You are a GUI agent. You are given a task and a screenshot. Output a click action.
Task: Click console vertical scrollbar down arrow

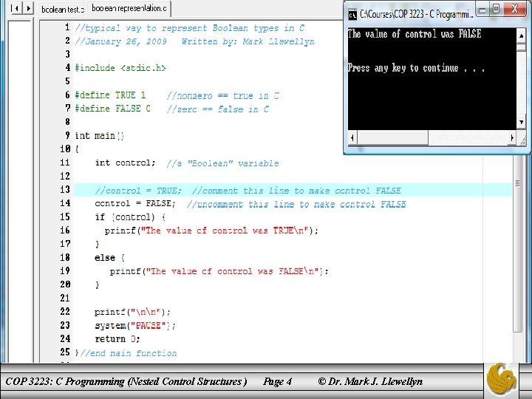tap(521, 122)
